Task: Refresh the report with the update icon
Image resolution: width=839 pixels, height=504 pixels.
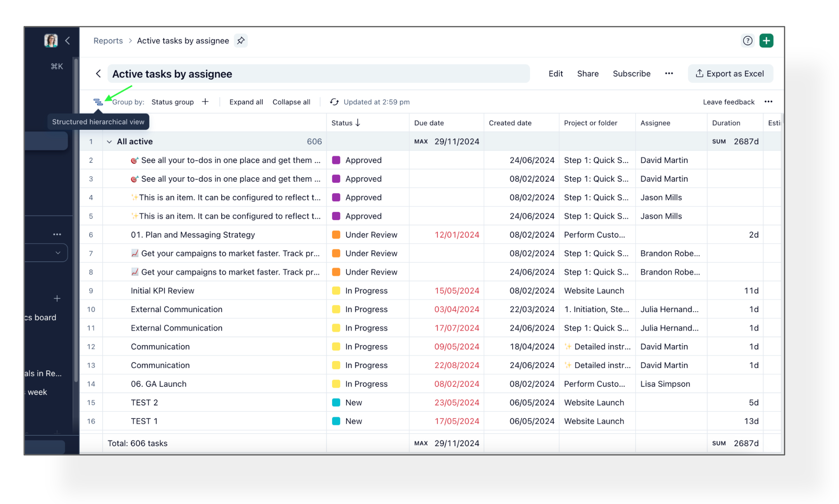Action: 334,102
